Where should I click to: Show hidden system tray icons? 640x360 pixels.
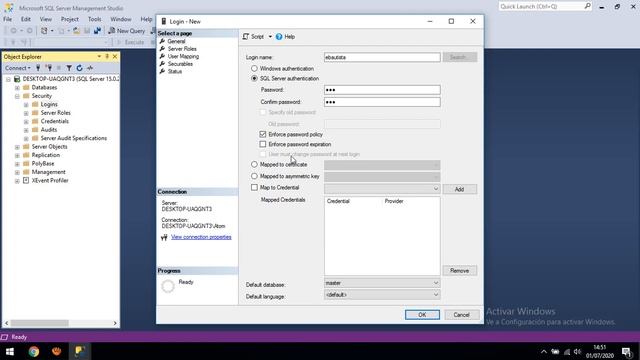[544, 351]
